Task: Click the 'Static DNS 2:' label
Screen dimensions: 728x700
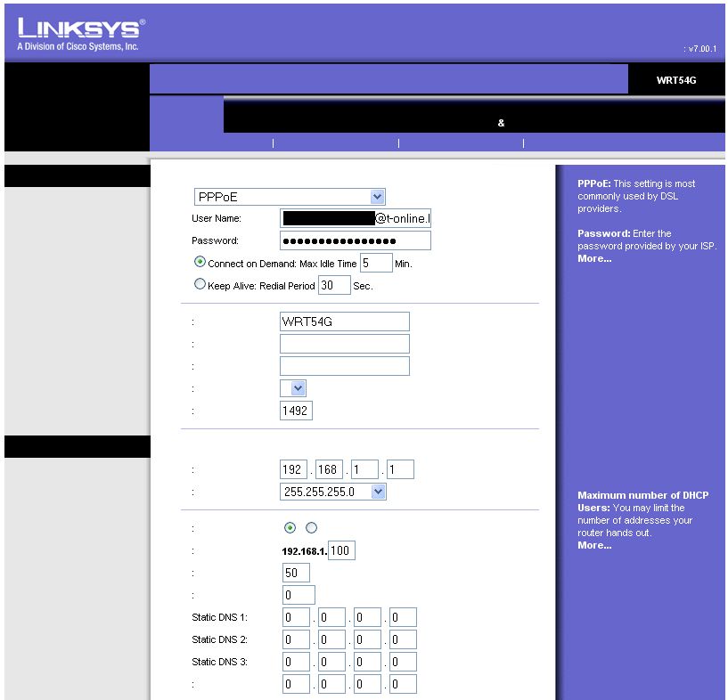Action: click(219, 639)
